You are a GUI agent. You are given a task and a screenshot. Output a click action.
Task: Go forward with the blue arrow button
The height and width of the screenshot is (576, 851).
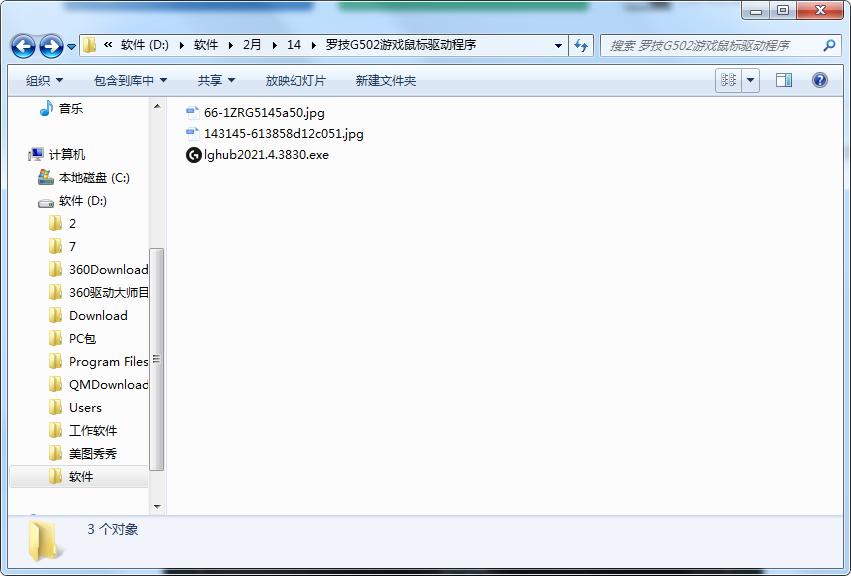pyautogui.click(x=52, y=46)
